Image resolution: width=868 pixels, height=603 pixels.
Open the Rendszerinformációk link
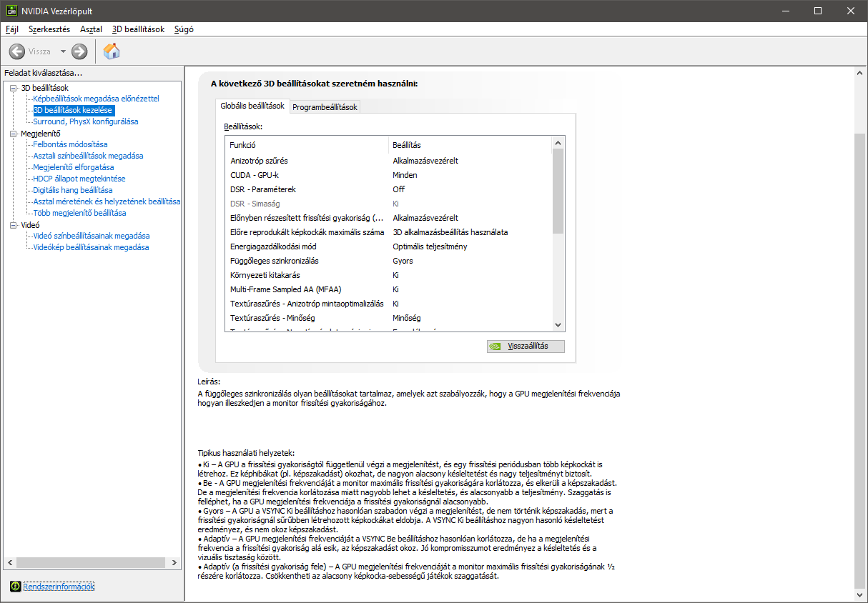[59, 587]
